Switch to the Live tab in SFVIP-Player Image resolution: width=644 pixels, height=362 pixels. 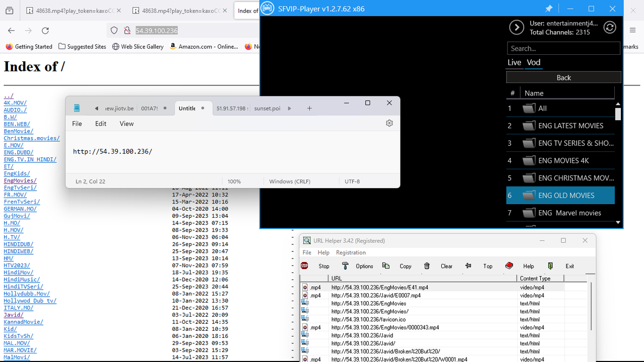pos(514,62)
